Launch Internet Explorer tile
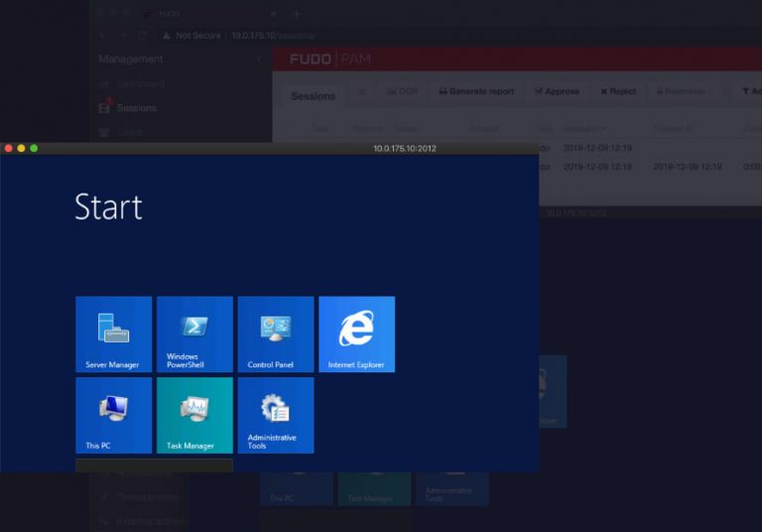 356,333
